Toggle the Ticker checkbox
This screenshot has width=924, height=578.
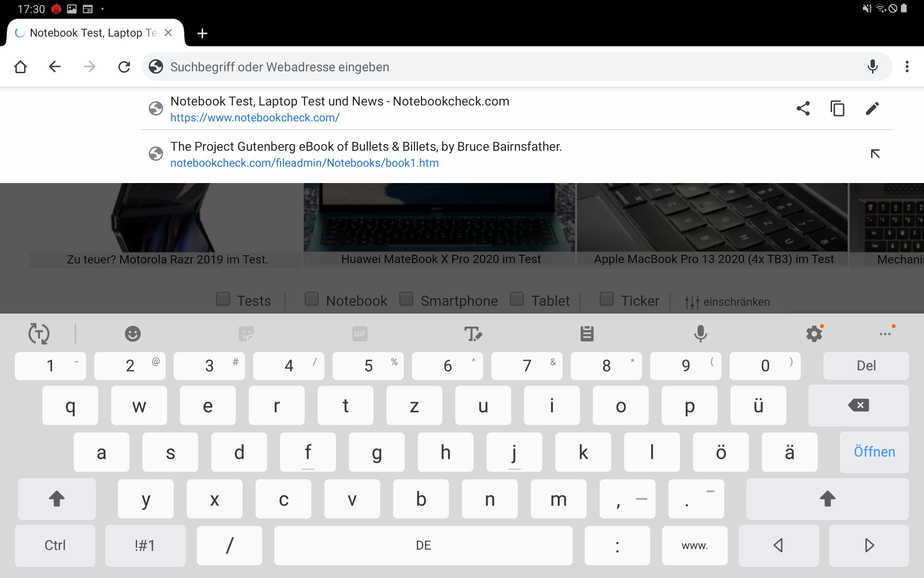point(606,299)
